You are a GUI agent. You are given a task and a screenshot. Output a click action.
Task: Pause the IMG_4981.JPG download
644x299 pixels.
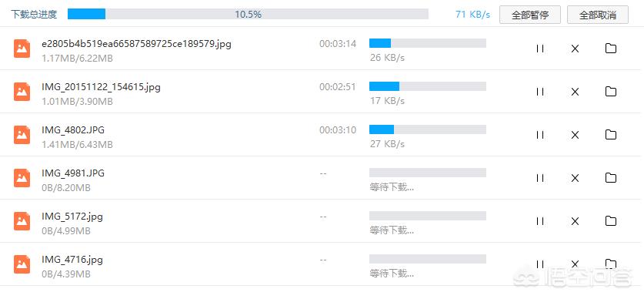[x=540, y=178]
